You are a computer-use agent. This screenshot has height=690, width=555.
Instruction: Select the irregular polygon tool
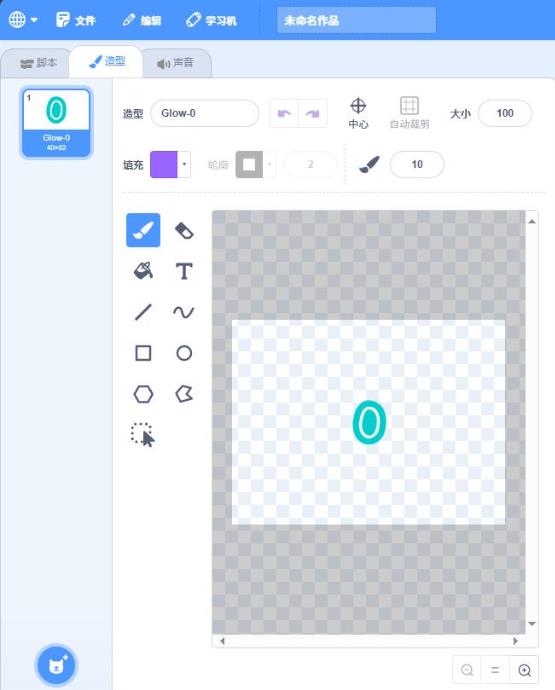(184, 394)
